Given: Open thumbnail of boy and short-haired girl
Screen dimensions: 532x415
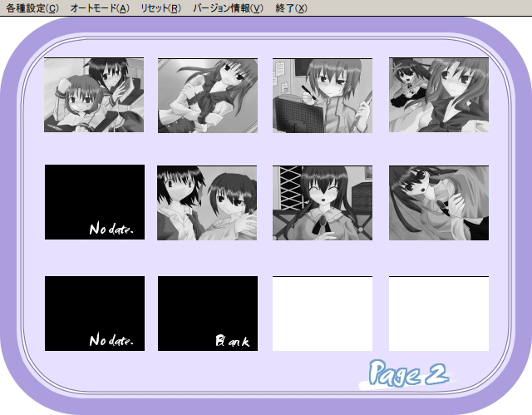Looking at the screenshot, I should [x=207, y=203].
